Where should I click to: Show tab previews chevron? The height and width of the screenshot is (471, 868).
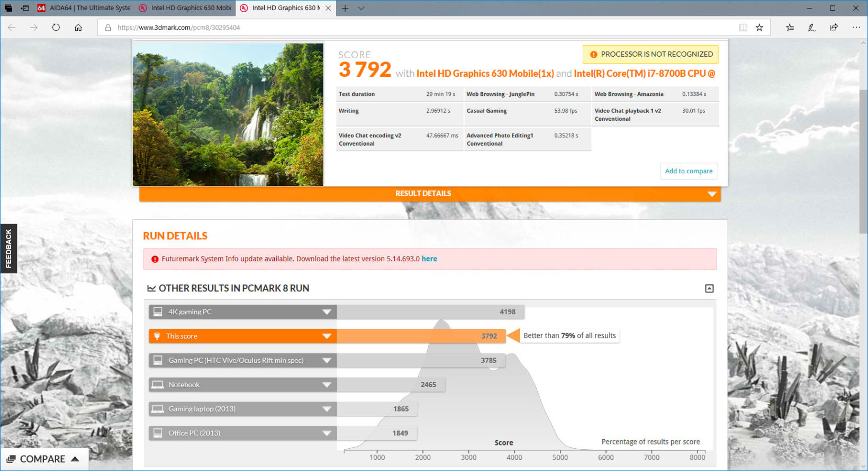coord(361,8)
